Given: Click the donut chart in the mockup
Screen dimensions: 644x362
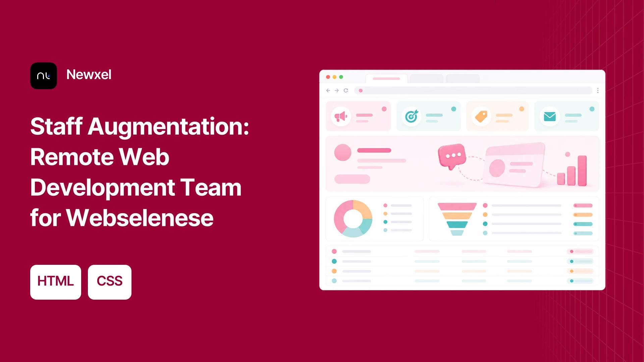Looking at the screenshot, I should click(x=353, y=219).
